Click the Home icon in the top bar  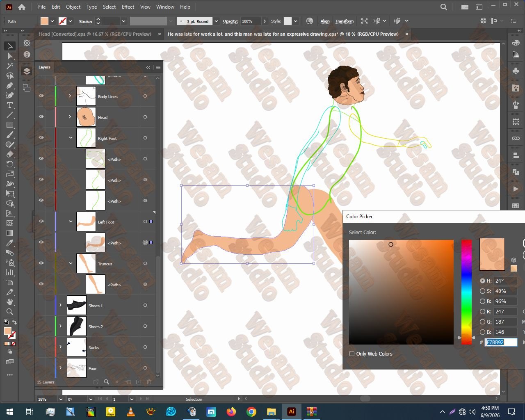click(x=22, y=7)
